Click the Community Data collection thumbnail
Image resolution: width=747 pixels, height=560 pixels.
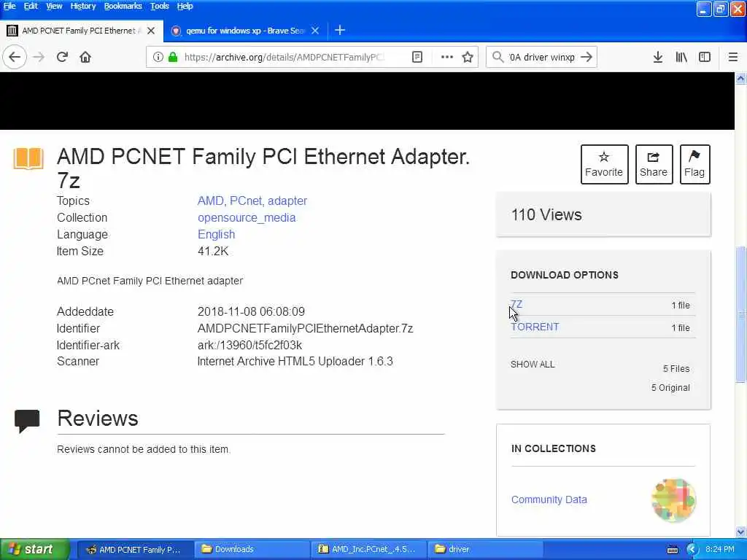pyautogui.click(x=673, y=500)
